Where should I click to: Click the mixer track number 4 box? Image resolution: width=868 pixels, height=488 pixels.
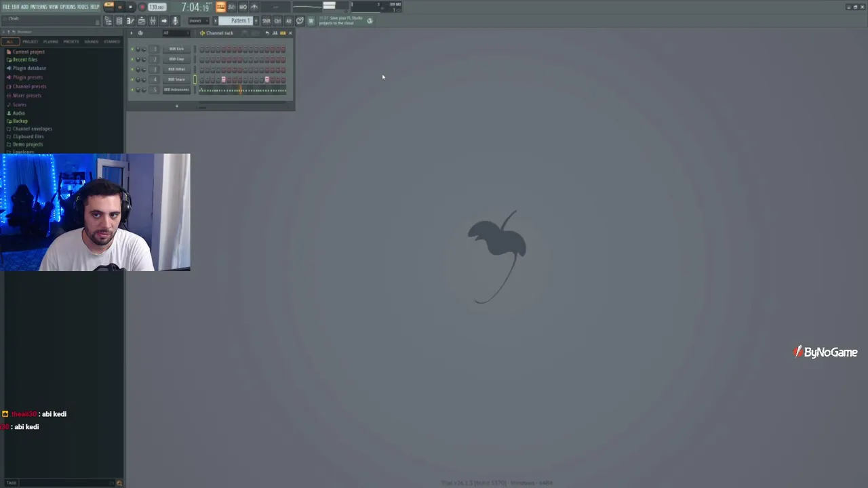155,79
